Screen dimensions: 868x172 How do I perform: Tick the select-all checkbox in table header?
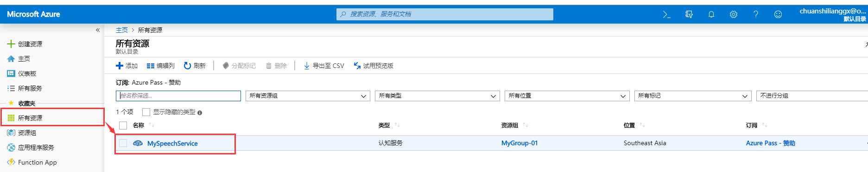(123, 125)
